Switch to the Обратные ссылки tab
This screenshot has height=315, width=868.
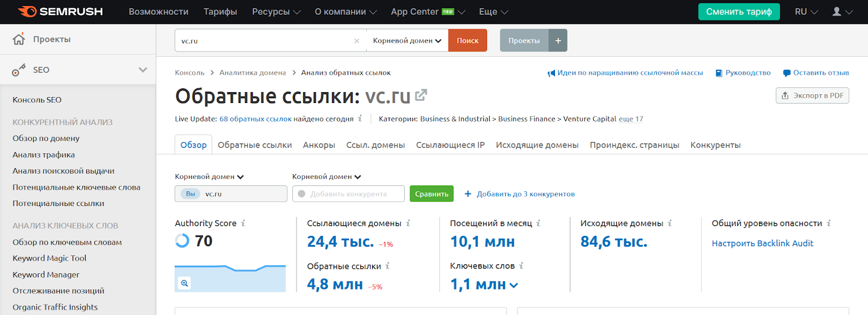(x=255, y=145)
